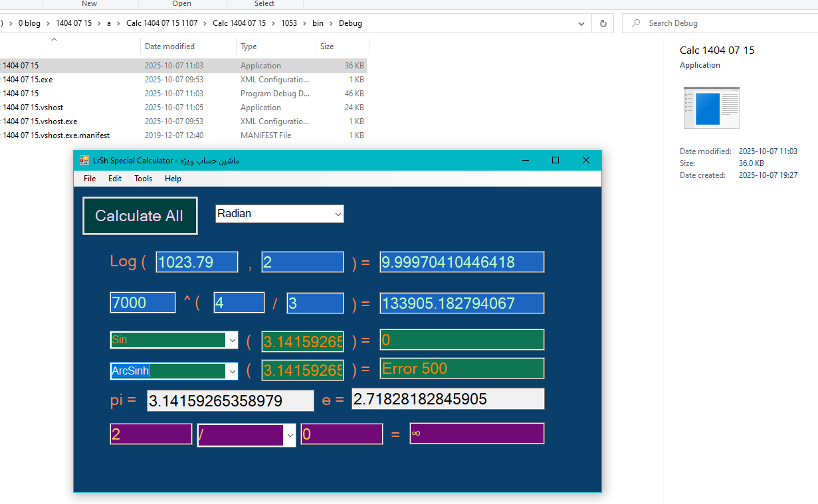
Task: Sort files by Date modified column header
Action: point(170,46)
